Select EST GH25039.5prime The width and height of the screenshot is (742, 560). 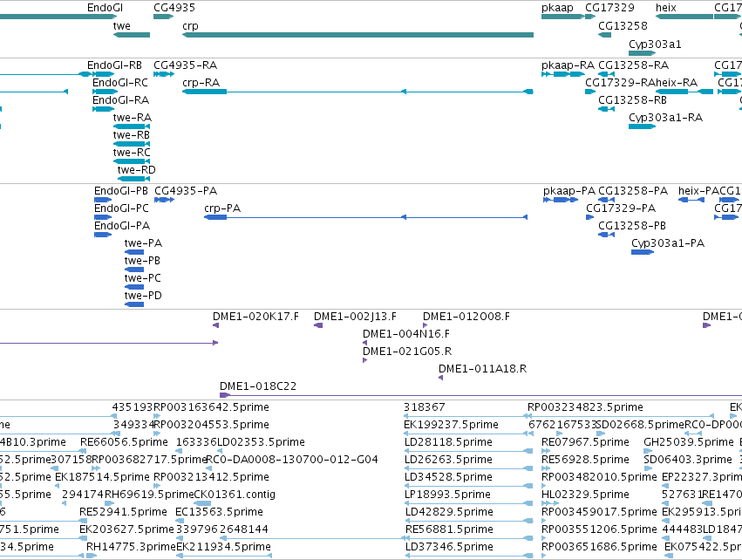tap(689, 442)
